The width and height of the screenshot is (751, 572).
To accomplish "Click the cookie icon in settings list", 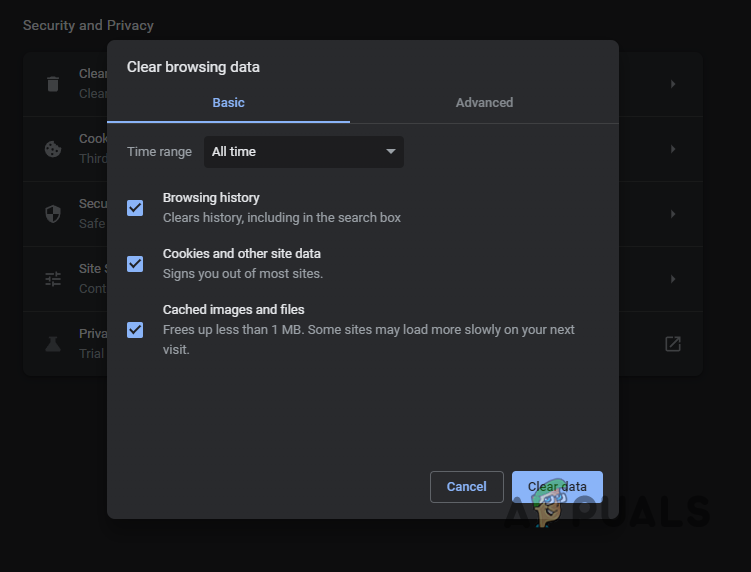I will [x=53, y=149].
